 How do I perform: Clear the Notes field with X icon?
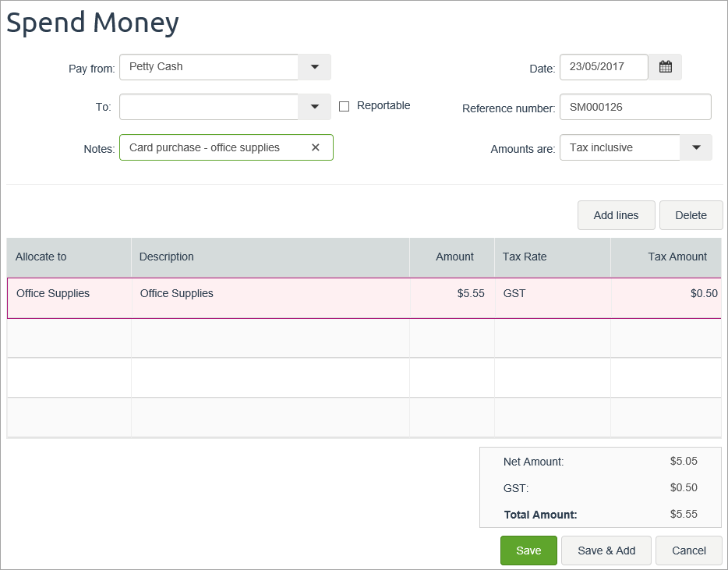tap(316, 147)
